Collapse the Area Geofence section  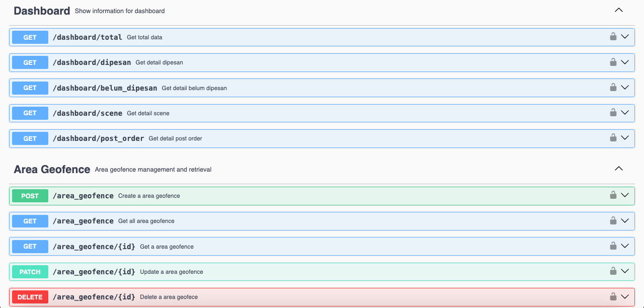tap(619, 169)
